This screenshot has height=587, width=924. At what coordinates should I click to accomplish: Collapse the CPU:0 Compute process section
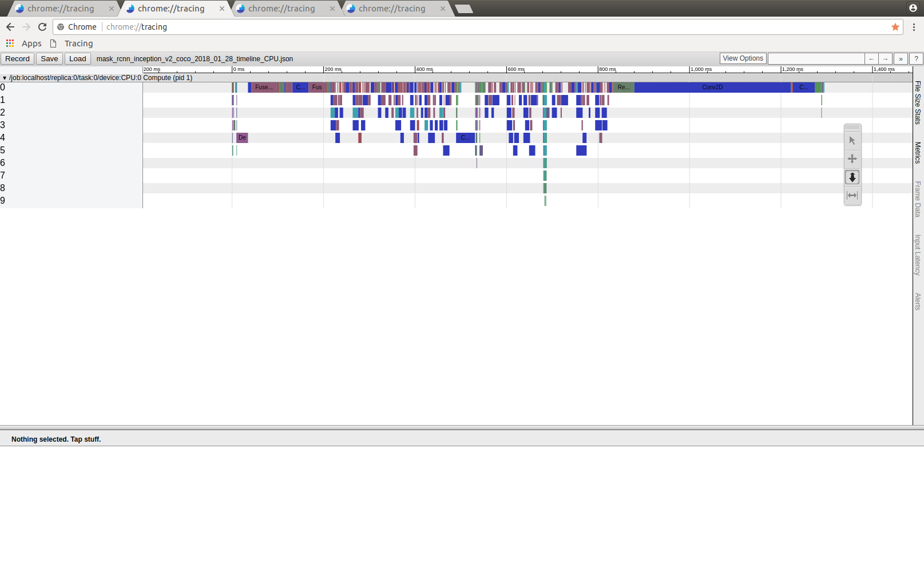[x=5, y=78]
